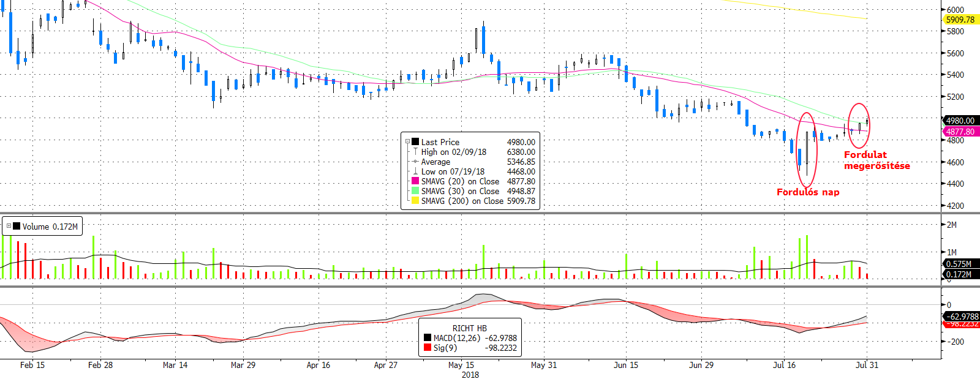Click the 'Feb 15' date axis label
This screenshot has height=379, width=980.
click(32, 365)
